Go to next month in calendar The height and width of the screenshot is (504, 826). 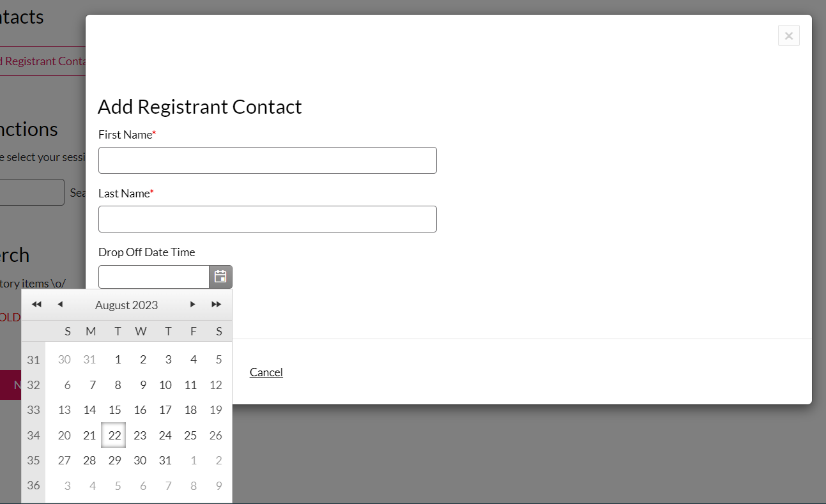[192, 305]
